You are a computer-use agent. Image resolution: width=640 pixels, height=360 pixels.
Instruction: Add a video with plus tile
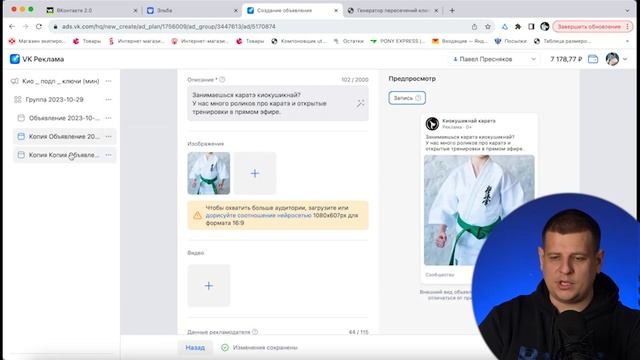(209, 286)
